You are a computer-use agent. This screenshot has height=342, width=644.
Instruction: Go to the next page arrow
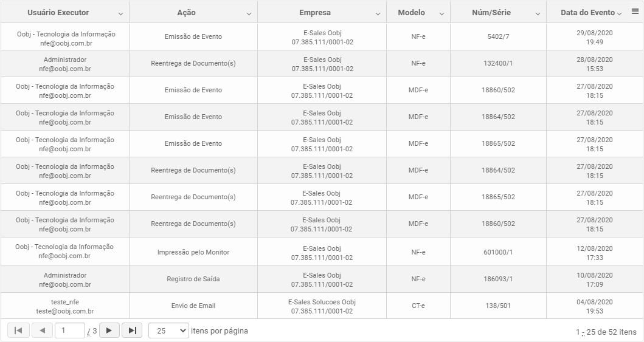(109, 330)
